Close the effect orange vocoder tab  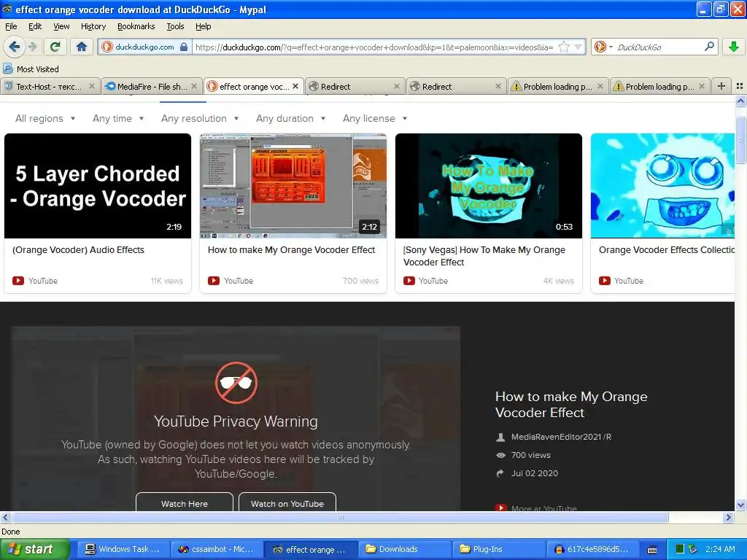pos(295,86)
